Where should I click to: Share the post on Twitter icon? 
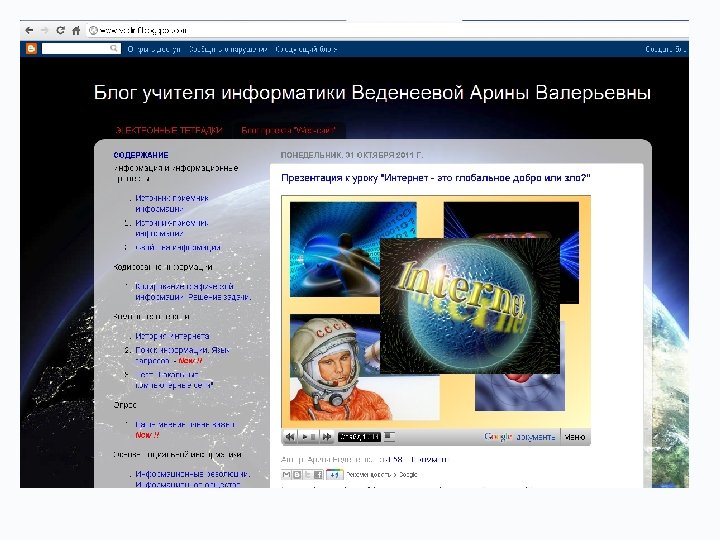coord(308,475)
